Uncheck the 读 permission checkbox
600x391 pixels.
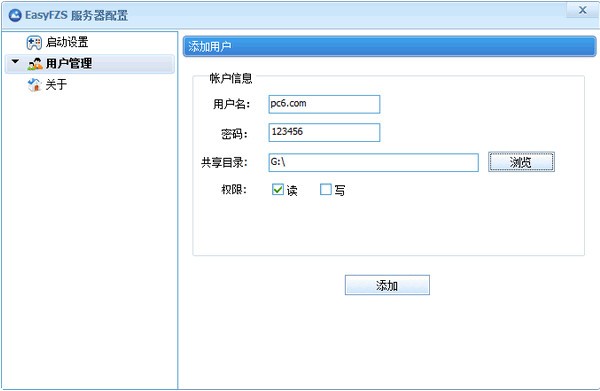tap(278, 189)
